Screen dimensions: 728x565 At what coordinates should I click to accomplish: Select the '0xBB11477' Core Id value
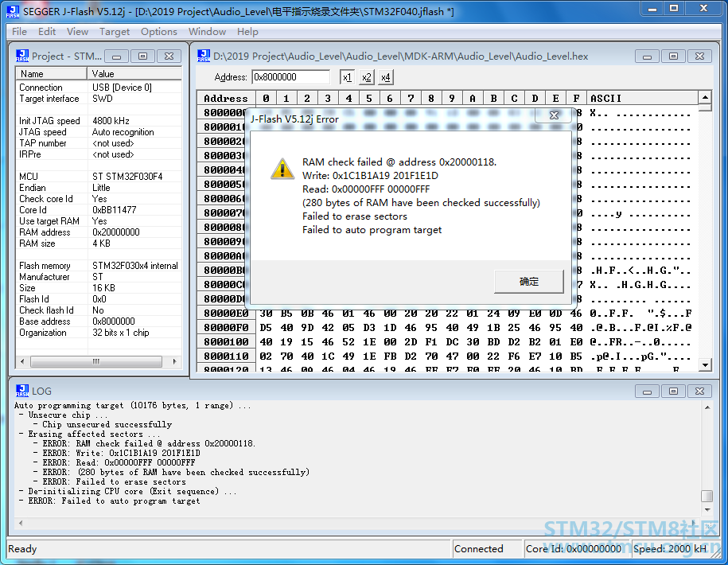pos(115,210)
